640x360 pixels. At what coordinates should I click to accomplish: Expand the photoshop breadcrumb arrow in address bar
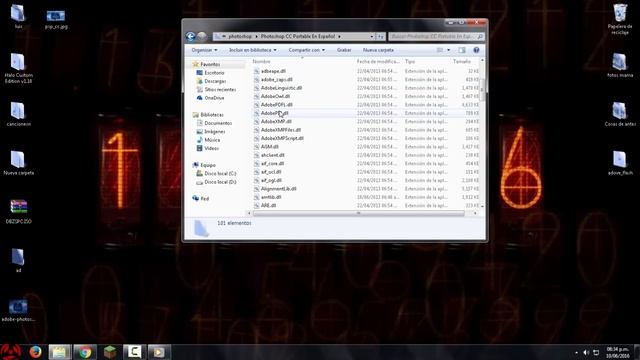pos(257,36)
